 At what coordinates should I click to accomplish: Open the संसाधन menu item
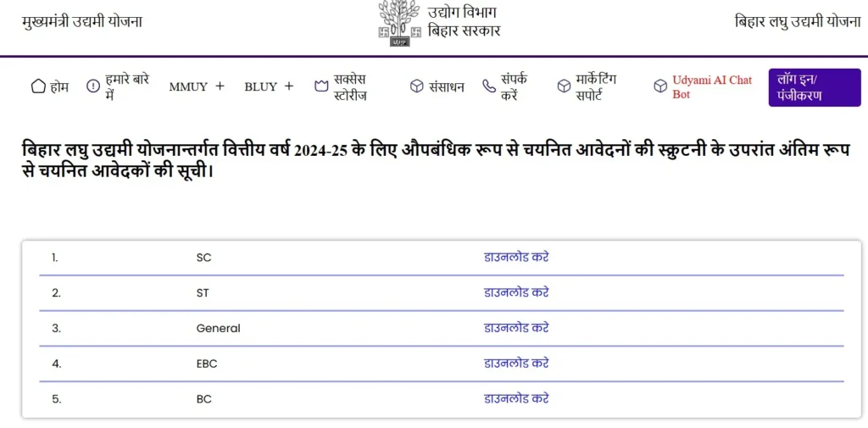[x=446, y=86]
